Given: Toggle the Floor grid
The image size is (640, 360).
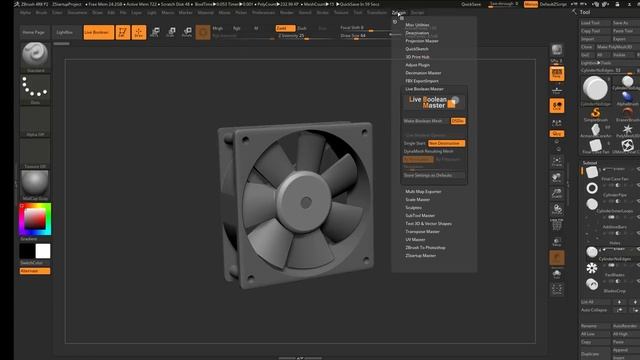Looking at the screenshot, I should [x=557, y=90].
